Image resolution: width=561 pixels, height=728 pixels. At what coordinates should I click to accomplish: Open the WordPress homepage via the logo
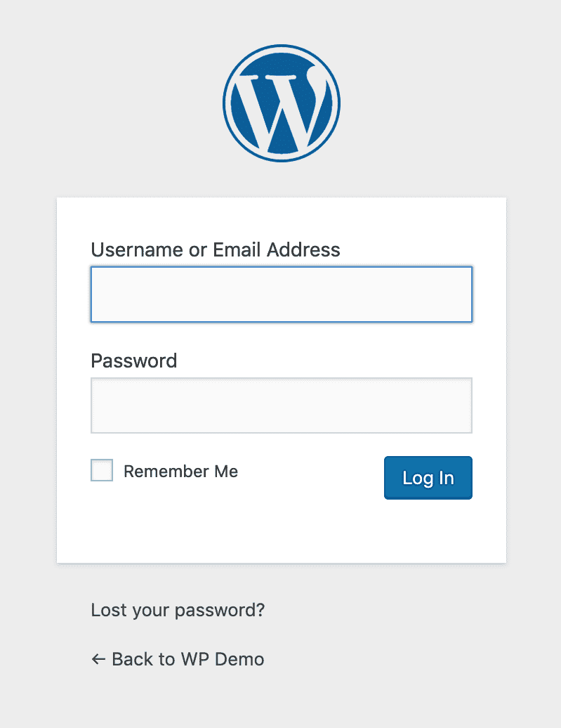tap(280, 103)
